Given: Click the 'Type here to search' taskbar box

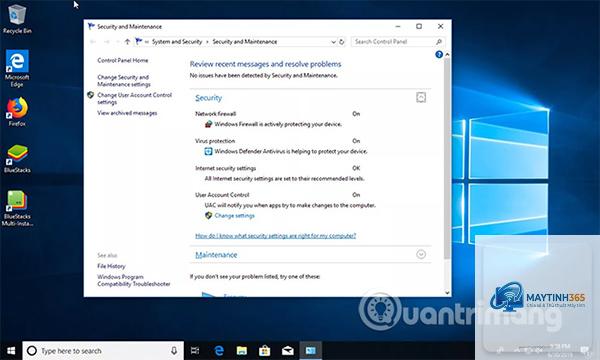Looking at the screenshot, I should tap(103, 351).
